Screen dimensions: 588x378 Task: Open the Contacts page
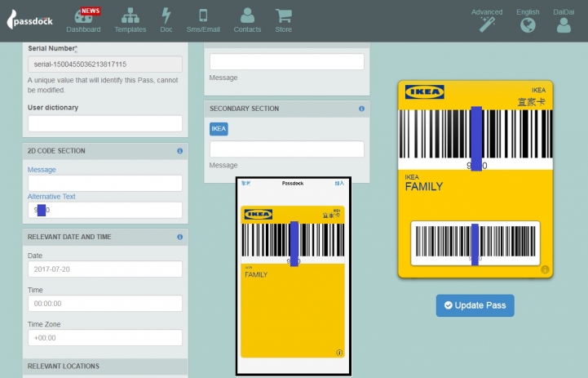247,20
